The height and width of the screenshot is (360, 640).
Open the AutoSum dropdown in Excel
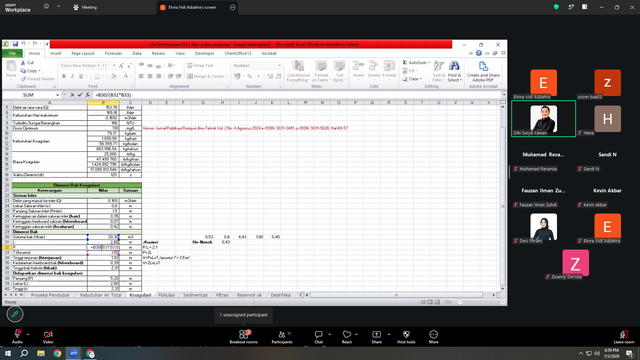click(429, 62)
